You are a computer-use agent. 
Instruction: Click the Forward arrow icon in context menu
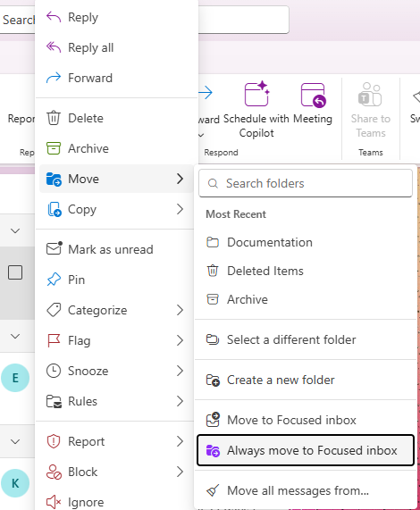pyautogui.click(x=54, y=78)
